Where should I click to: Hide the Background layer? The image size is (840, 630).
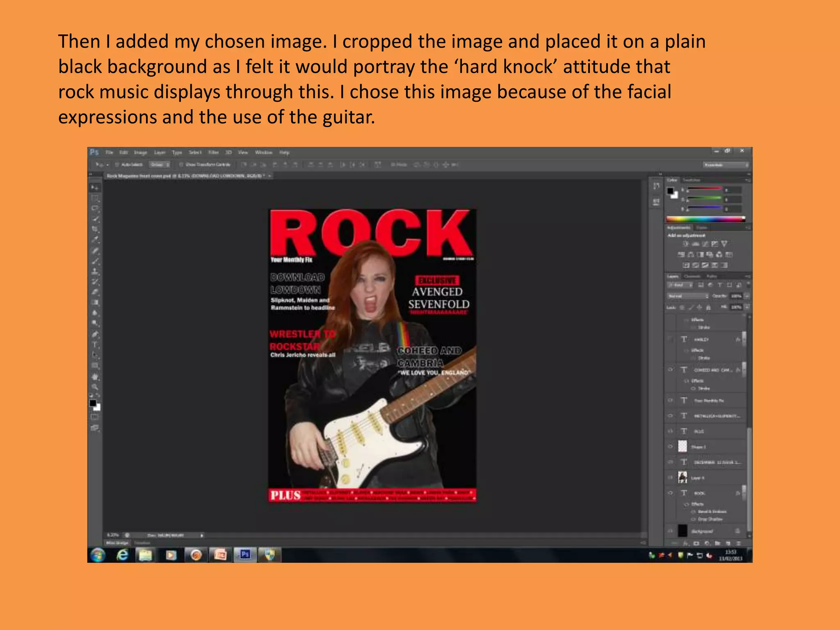[670, 531]
